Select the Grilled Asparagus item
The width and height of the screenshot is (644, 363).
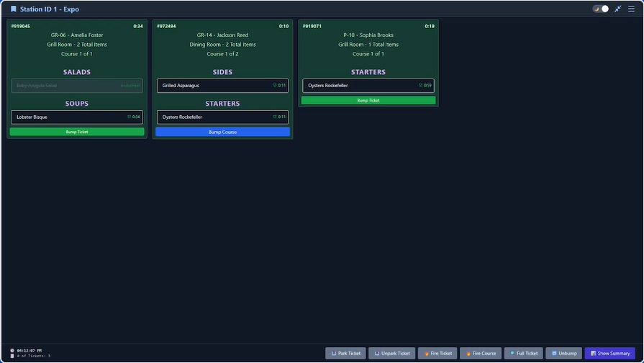[222, 86]
